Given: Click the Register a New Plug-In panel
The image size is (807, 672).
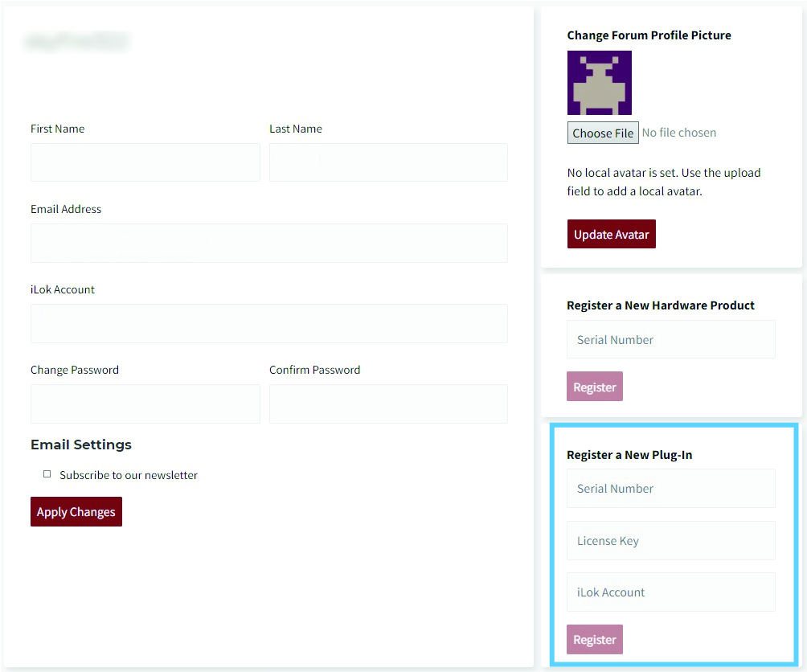Looking at the screenshot, I should coord(672,547).
